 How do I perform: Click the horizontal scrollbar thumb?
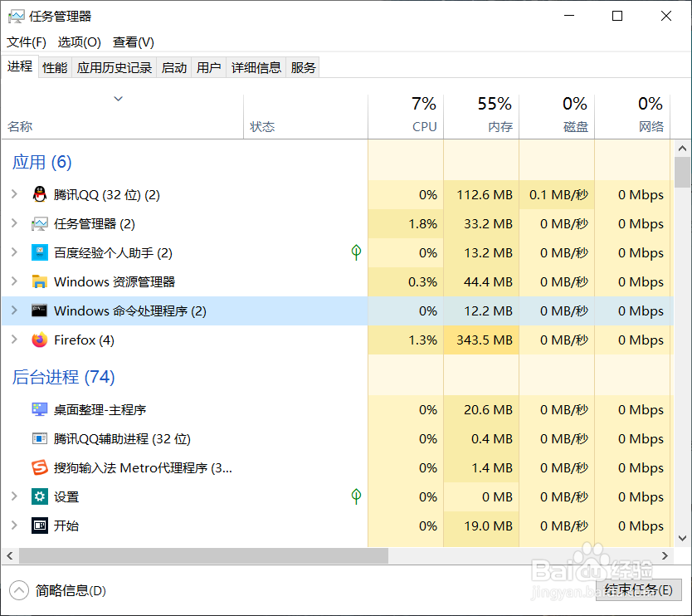tap(203, 555)
